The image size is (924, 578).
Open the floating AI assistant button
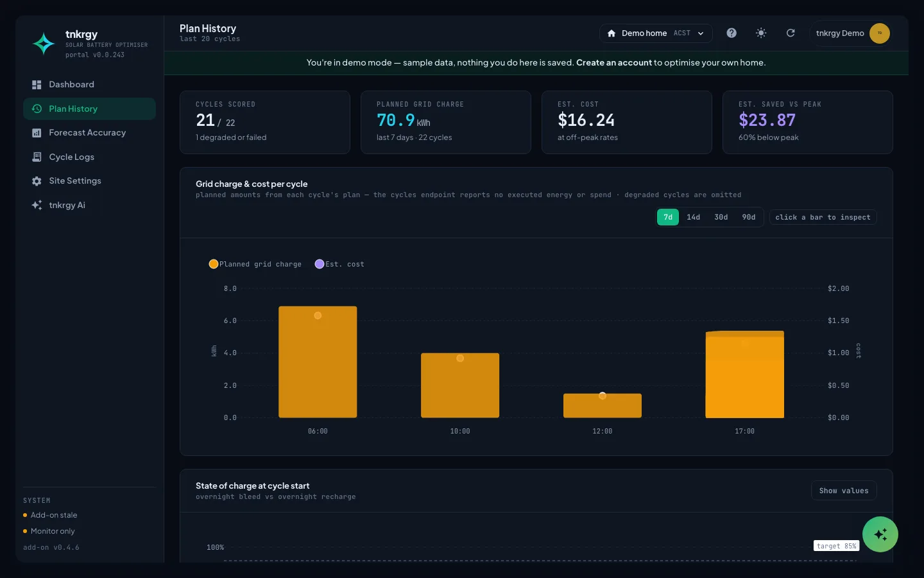click(x=880, y=534)
